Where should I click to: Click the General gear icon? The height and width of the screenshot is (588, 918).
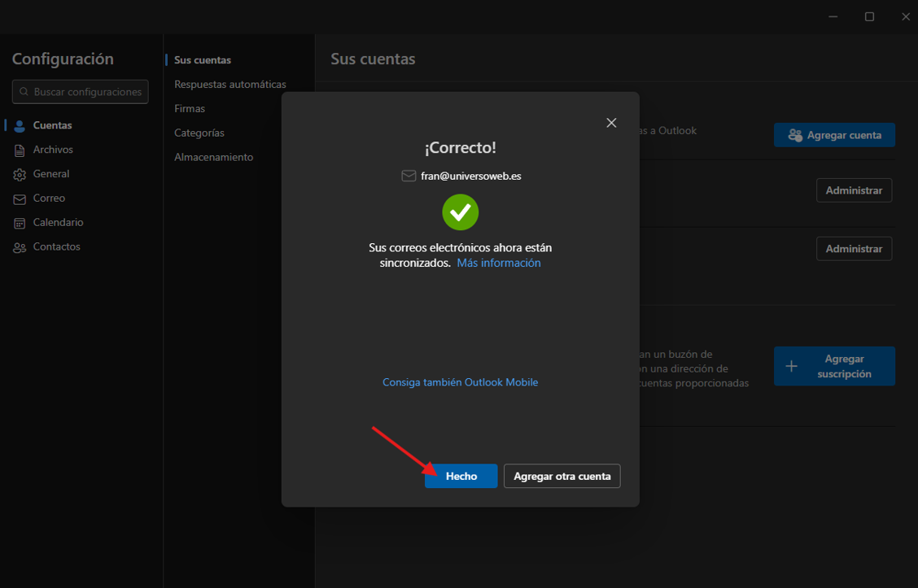[20, 175]
